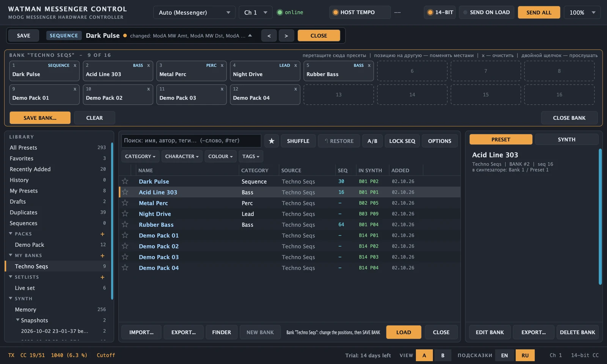
Task: Open the COLOUR filter dropdown
Action: 220,156
